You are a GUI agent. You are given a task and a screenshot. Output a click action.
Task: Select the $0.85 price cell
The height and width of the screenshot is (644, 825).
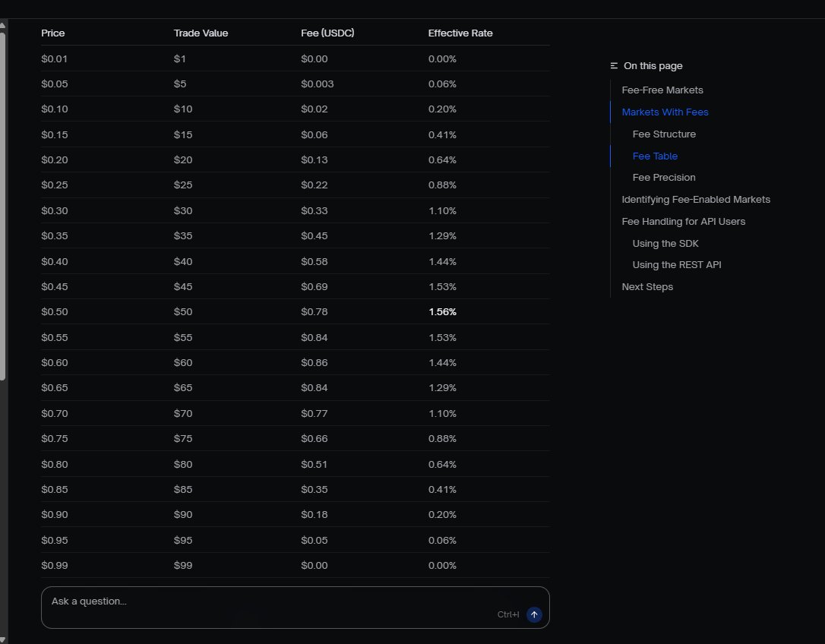pos(55,490)
